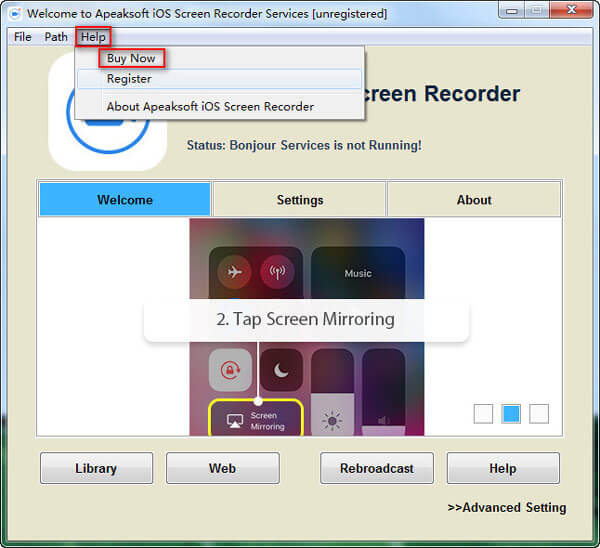This screenshot has width=600, height=548.
Task: Click the Web button
Action: pyautogui.click(x=223, y=468)
